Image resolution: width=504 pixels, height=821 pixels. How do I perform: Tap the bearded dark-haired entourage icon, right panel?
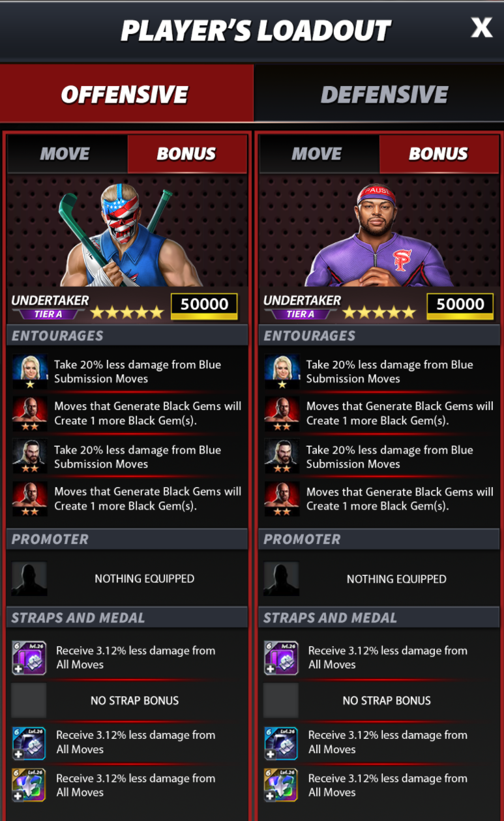pos(282,456)
